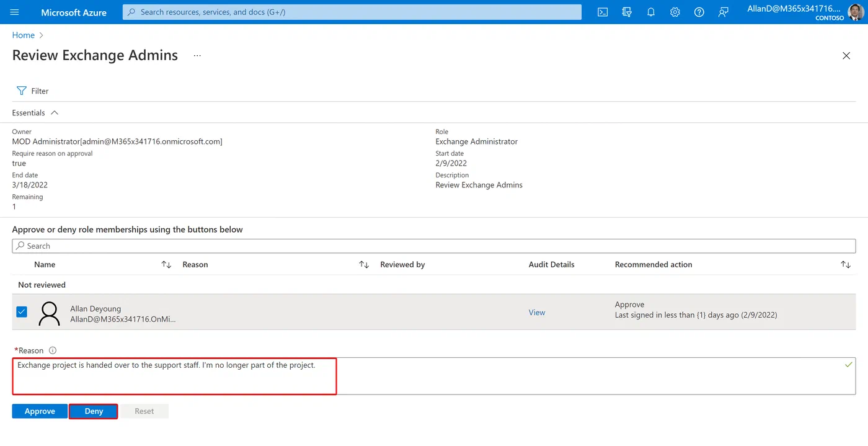The width and height of the screenshot is (868, 446).
Task: Click the 3/18/2022 end date value
Action: click(x=30, y=185)
